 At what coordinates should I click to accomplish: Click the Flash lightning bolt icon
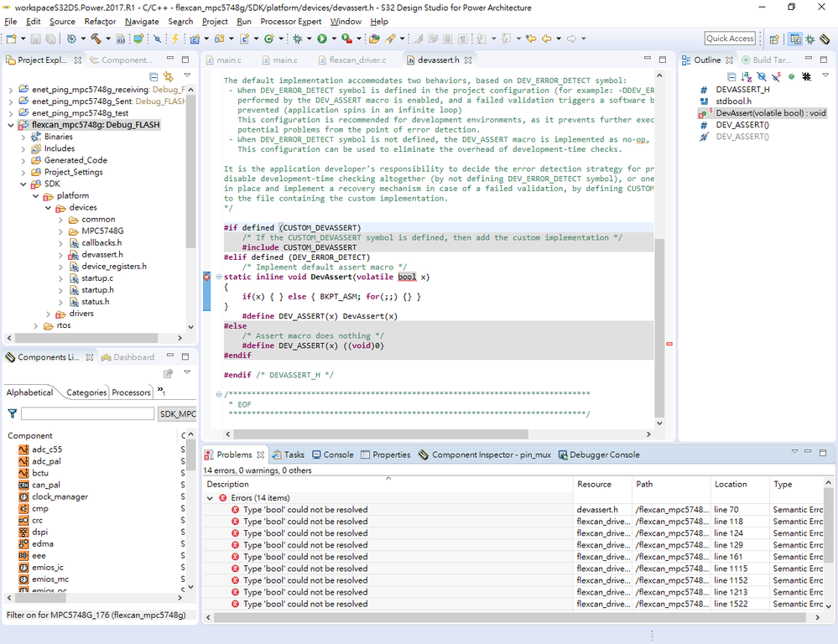point(175,39)
